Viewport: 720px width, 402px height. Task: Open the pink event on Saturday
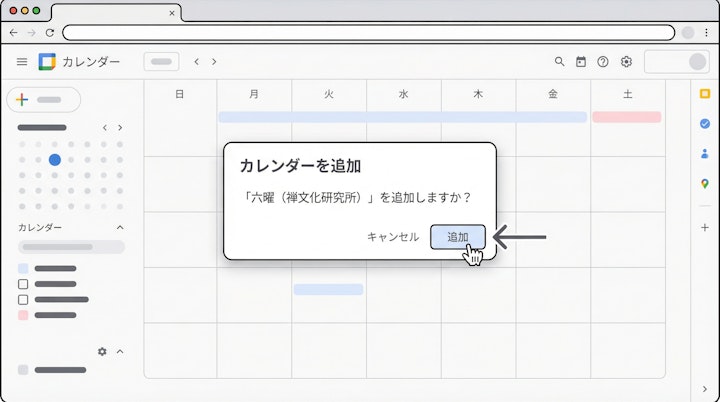(627, 117)
